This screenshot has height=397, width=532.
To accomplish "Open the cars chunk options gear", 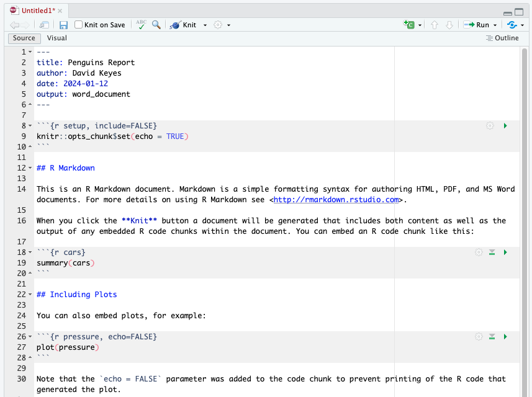I will point(478,252).
